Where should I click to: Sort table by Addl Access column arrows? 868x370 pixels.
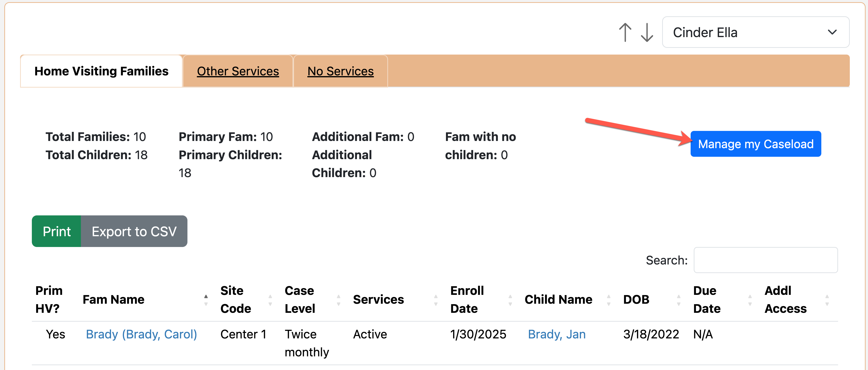click(x=827, y=300)
